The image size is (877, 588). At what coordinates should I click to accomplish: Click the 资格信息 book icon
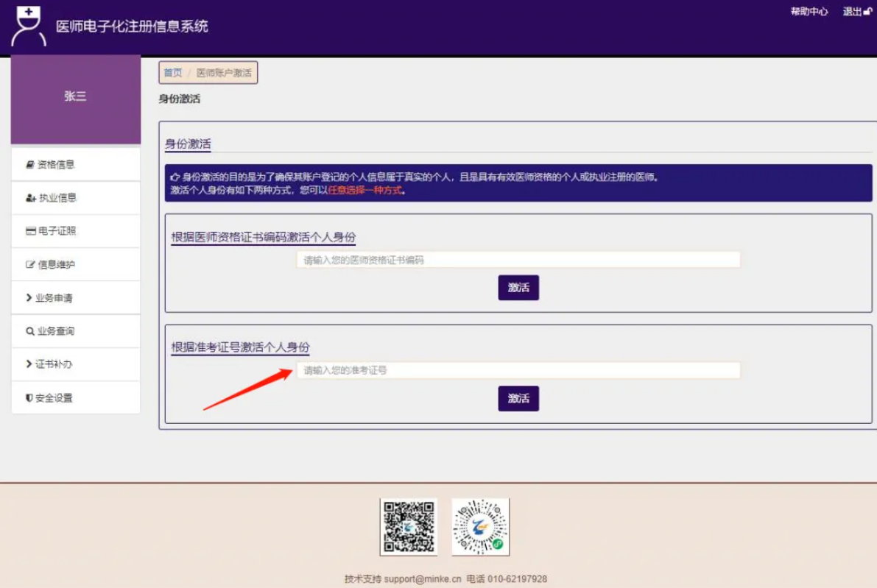point(30,165)
